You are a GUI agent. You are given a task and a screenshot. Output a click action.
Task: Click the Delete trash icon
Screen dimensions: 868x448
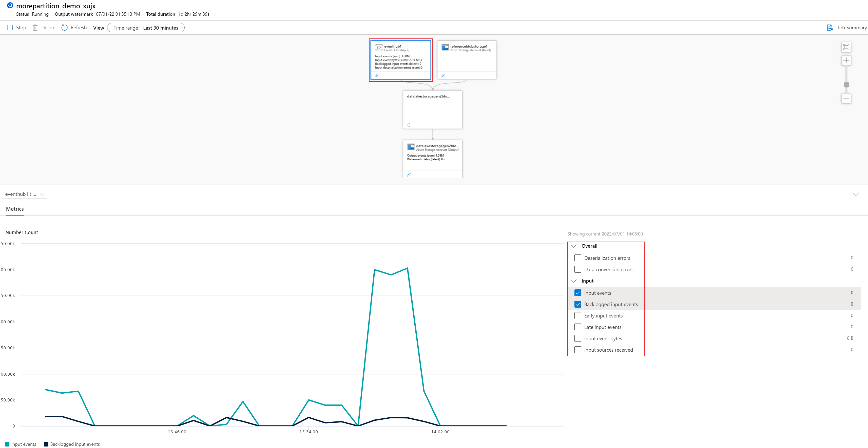[x=35, y=28]
